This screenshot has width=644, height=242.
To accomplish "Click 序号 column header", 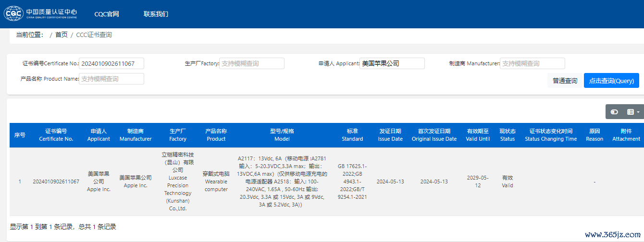I will tap(20, 135).
